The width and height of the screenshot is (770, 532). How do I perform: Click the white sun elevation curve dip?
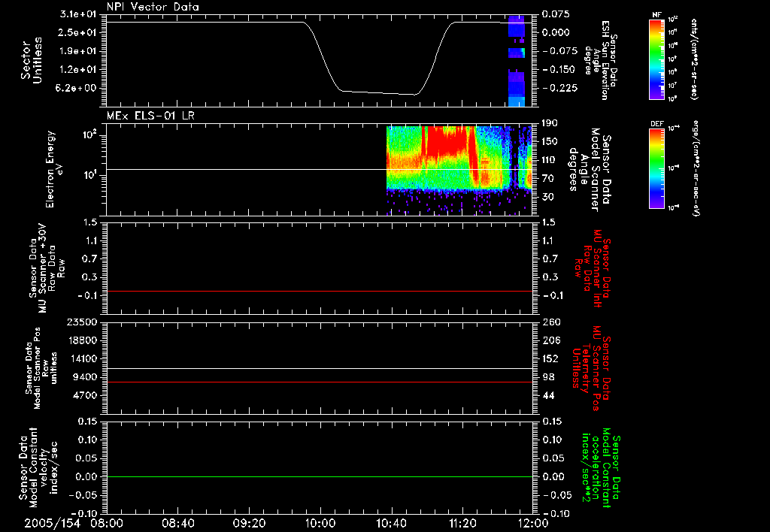coord(378,92)
